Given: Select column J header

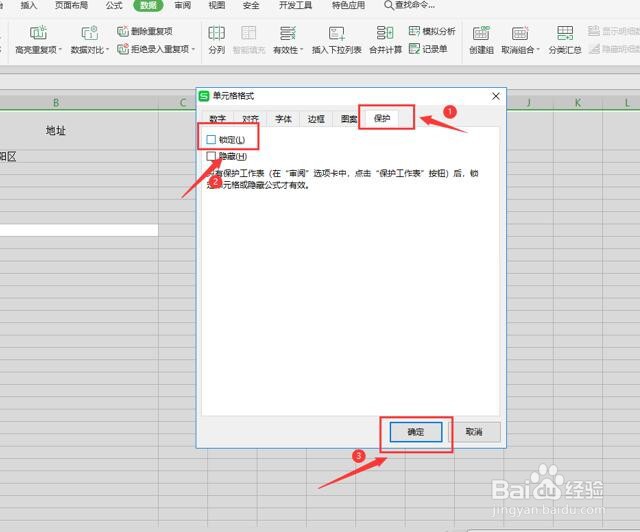Looking at the screenshot, I should point(529,103).
